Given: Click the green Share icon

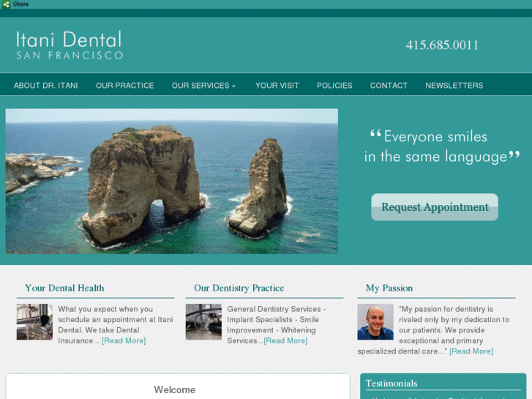Looking at the screenshot, I should pyautogui.click(x=5, y=4).
